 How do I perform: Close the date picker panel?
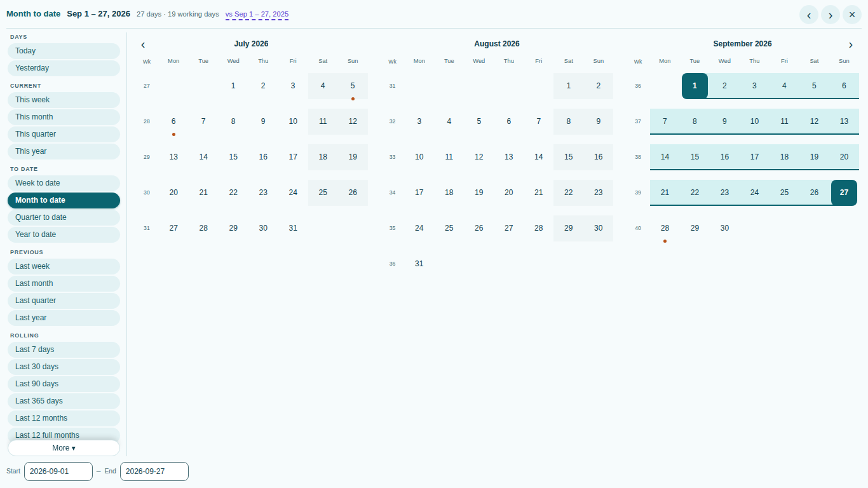[852, 15]
